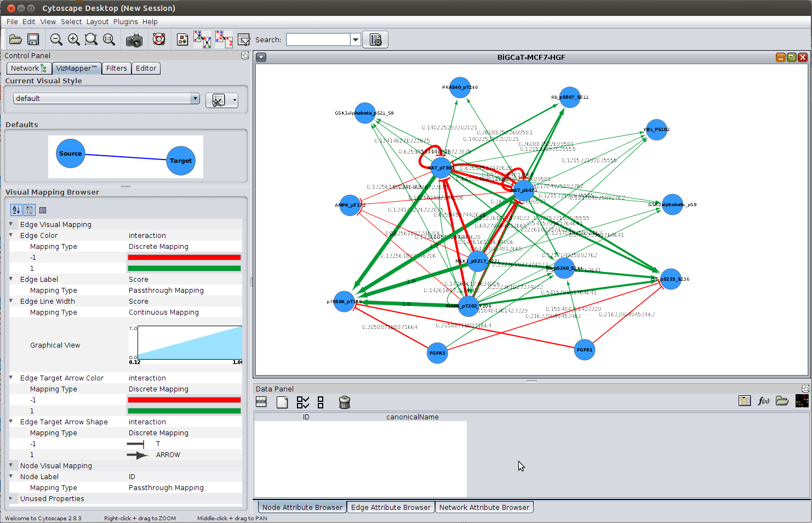Screen dimensions: 812x523
Task: Open the heat map viewer icon
Action: tap(802, 401)
